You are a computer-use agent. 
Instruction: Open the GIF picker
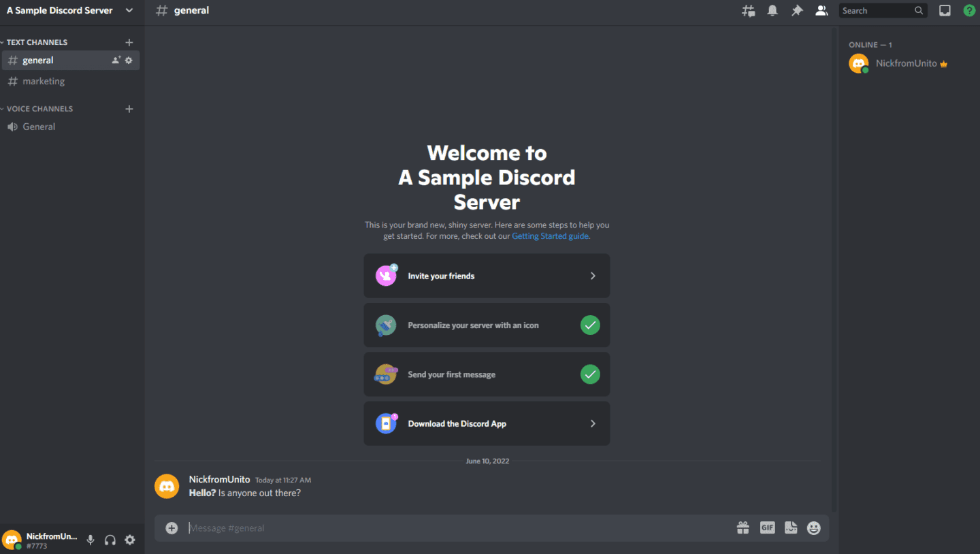(767, 527)
